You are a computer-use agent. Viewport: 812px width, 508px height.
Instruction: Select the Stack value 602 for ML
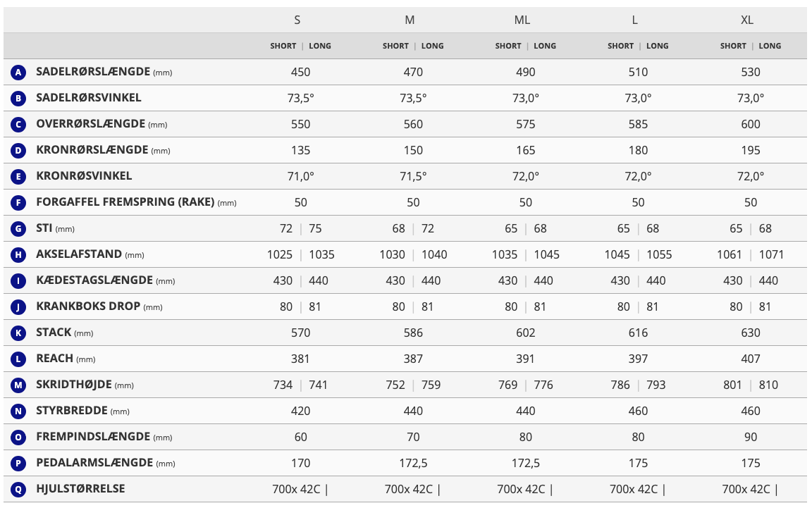(x=526, y=333)
